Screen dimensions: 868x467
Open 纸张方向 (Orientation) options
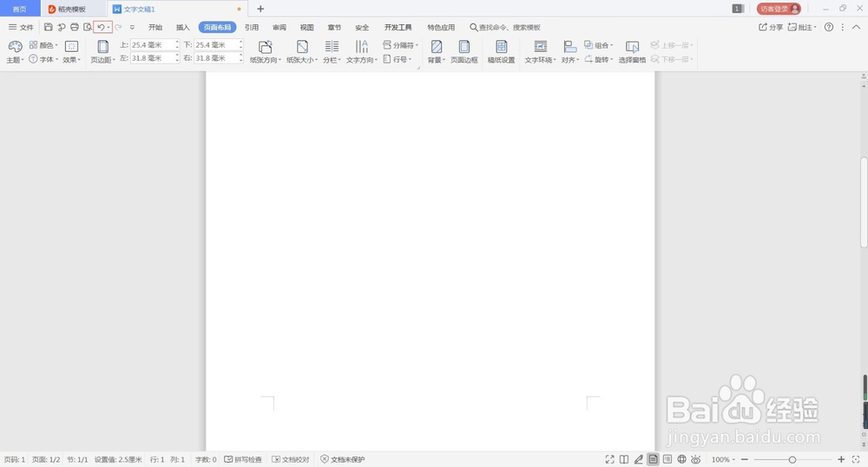pyautogui.click(x=265, y=52)
